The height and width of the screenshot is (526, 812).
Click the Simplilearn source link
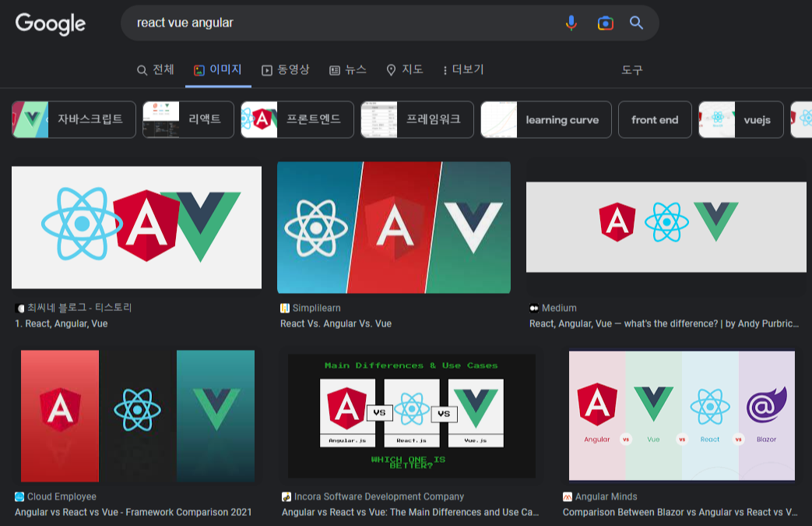[x=316, y=309]
